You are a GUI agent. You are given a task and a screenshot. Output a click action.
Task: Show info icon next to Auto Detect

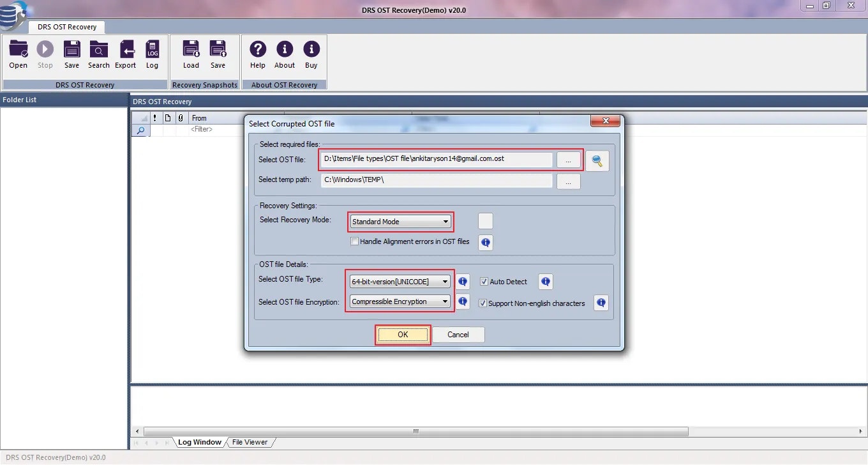pos(546,281)
